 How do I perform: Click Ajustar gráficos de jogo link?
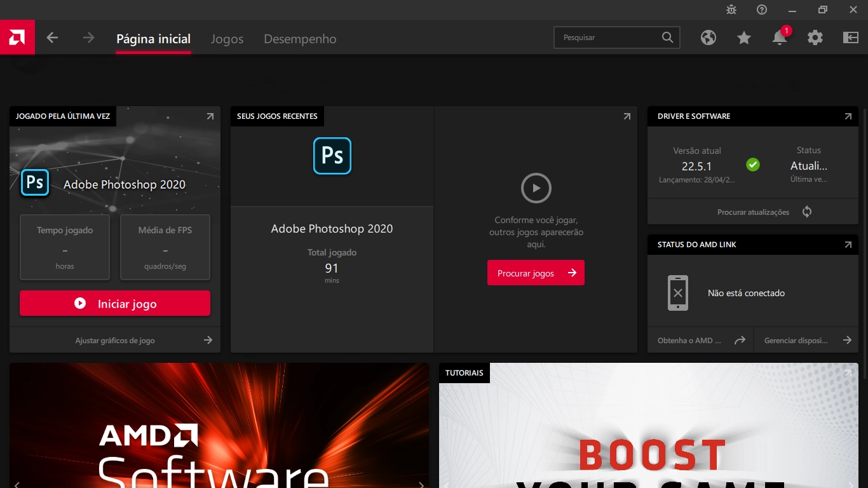tap(115, 341)
